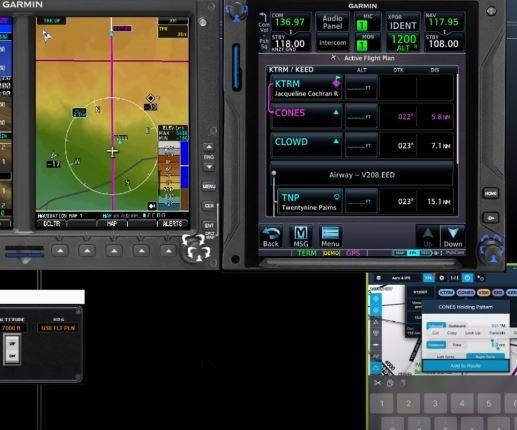517x430 pixels.
Task: Click the transponder code 1200 ALT
Action: (x=403, y=42)
